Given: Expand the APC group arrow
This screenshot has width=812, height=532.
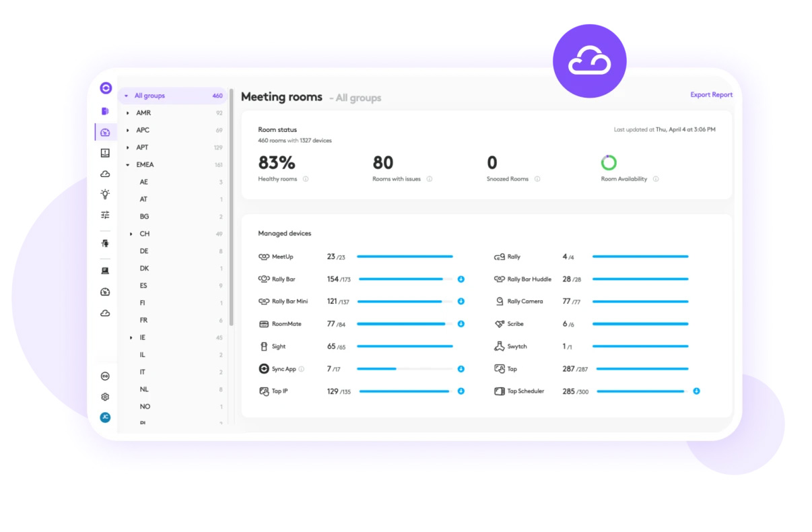Looking at the screenshot, I should pyautogui.click(x=128, y=130).
